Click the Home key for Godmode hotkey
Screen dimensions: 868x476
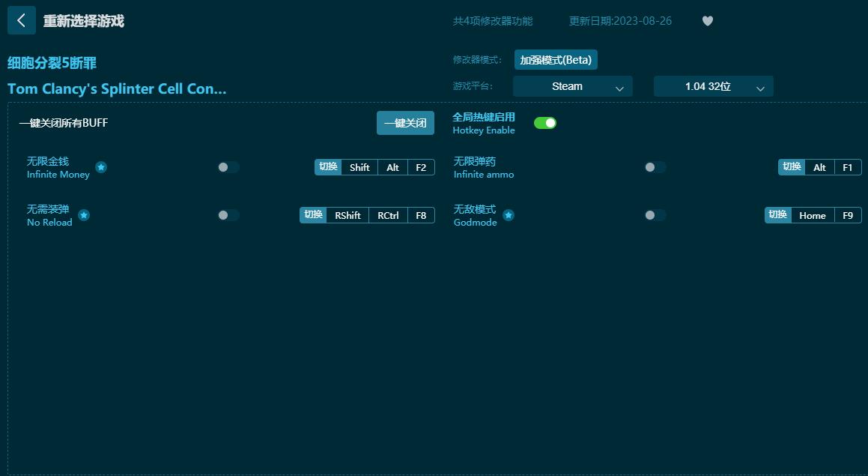(813, 215)
